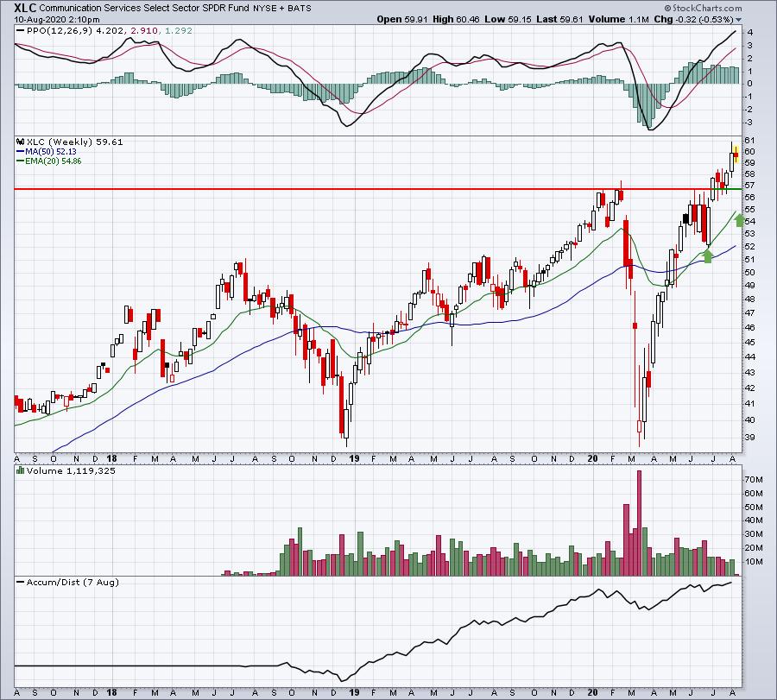The image size is (777, 700).
Task: Click the bold 19 year label on price axis
Action: (354, 458)
